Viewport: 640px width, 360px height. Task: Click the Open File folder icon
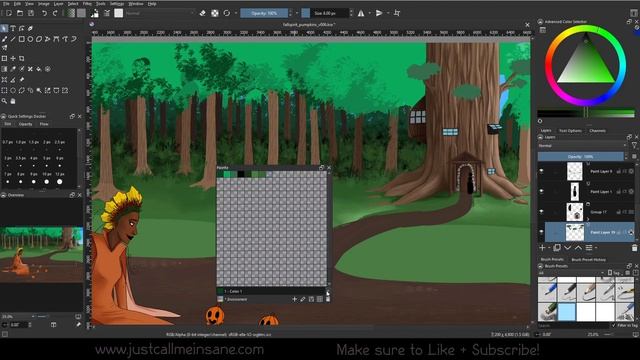point(20,13)
